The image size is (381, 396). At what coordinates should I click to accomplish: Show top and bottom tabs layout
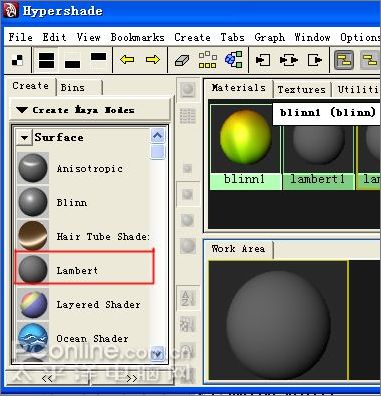click(46, 60)
